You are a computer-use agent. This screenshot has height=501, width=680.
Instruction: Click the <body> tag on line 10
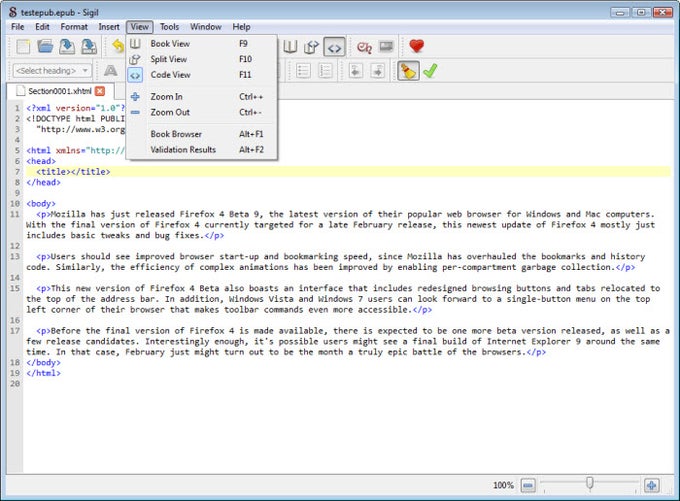[41, 203]
